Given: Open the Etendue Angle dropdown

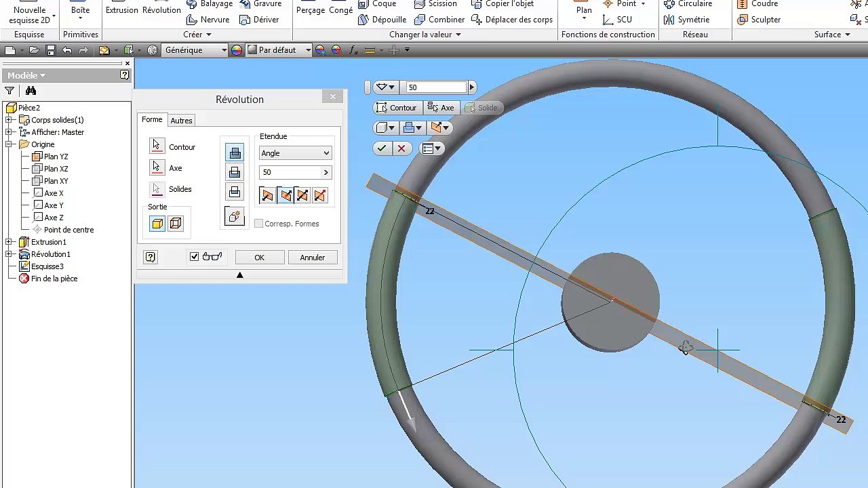Looking at the screenshot, I should point(295,153).
